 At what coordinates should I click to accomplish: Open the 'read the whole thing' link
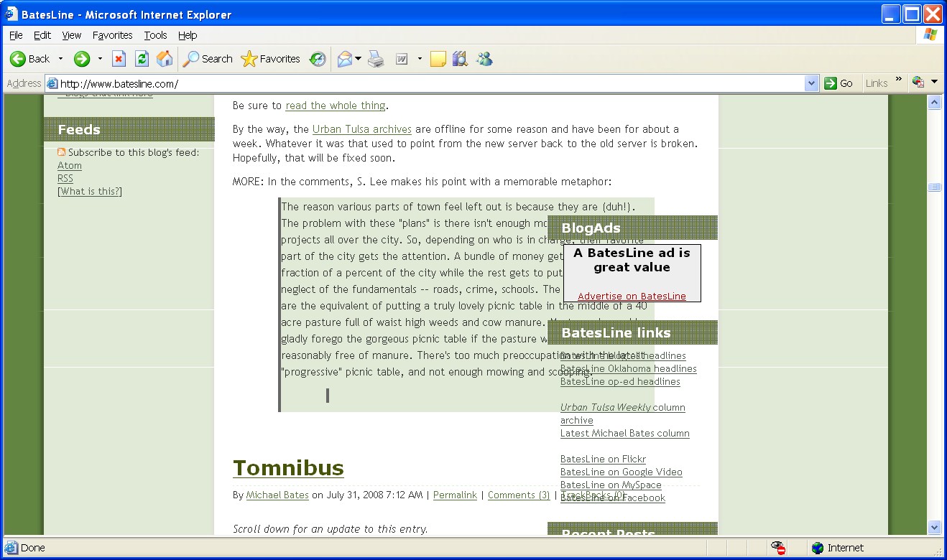pyautogui.click(x=336, y=106)
